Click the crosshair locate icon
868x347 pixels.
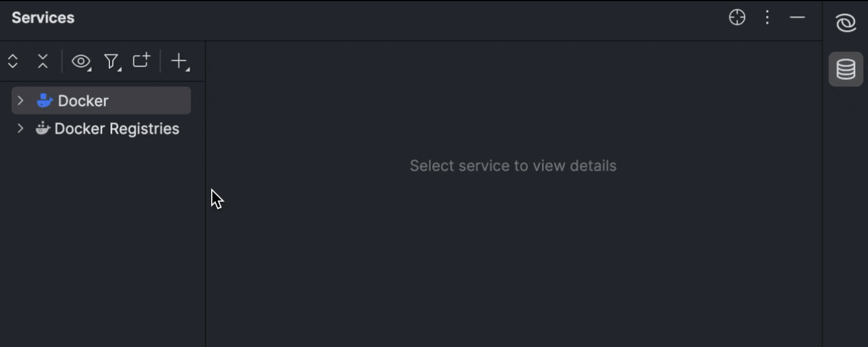pos(737,18)
